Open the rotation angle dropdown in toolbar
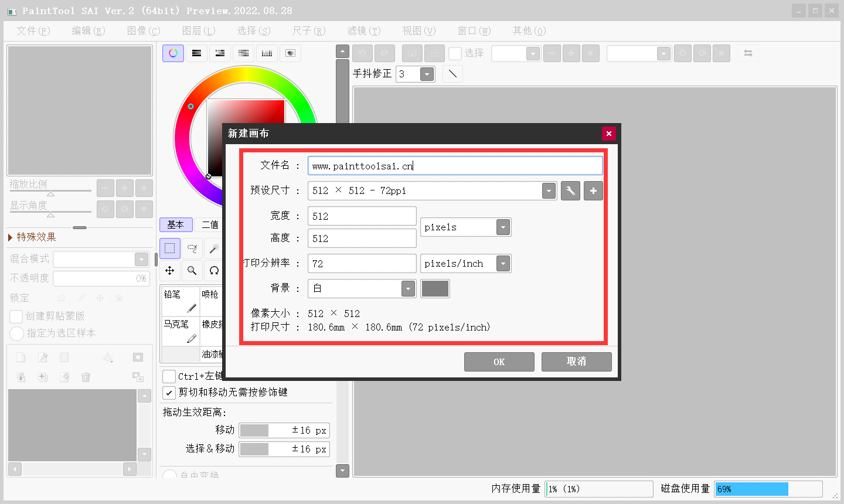The width and height of the screenshot is (844, 504). pos(663,53)
